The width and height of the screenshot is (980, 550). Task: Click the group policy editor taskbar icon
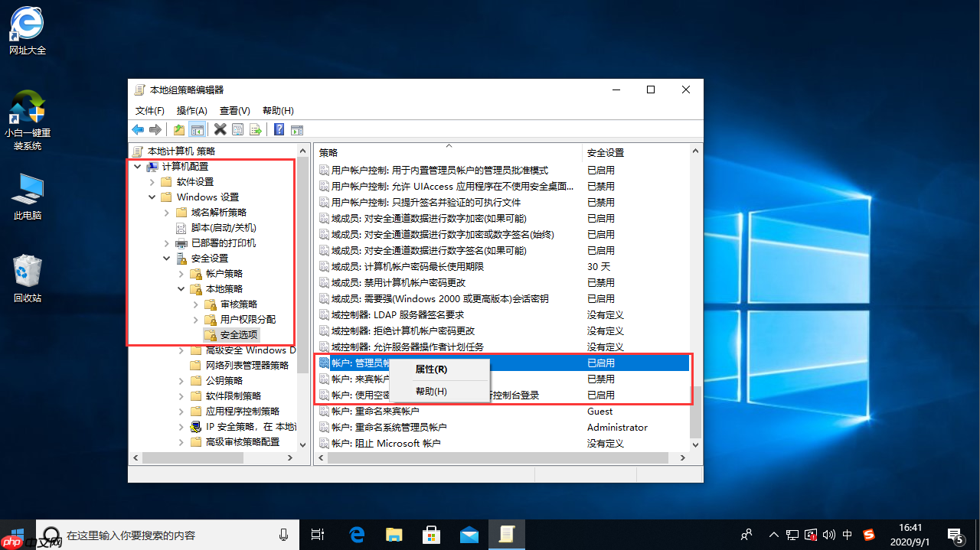click(507, 534)
